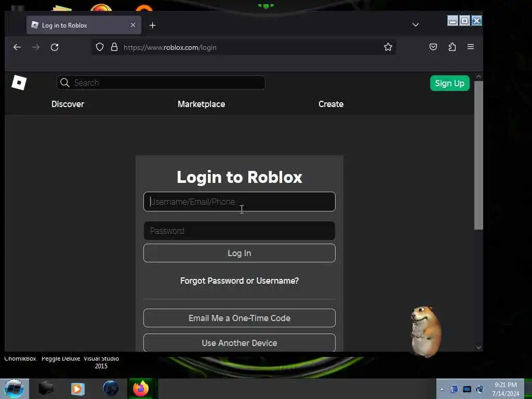Click Use Another Device button
Viewport: 532px width, 399px height.
pyautogui.click(x=239, y=343)
